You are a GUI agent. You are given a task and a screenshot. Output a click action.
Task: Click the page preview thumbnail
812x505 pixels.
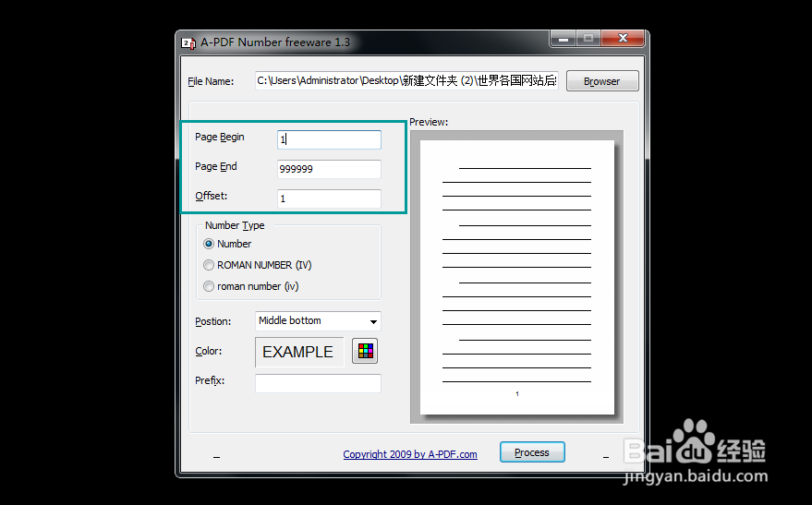[x=516, y=277]
